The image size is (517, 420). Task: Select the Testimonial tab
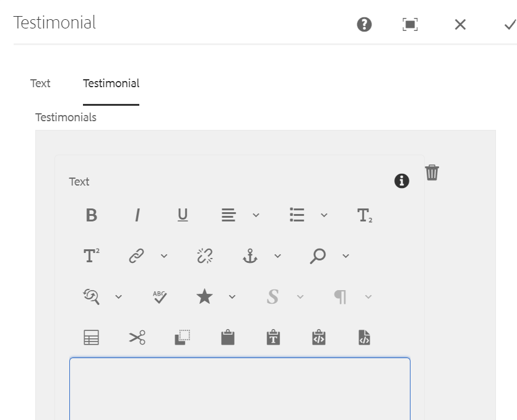tap(111, 84)
